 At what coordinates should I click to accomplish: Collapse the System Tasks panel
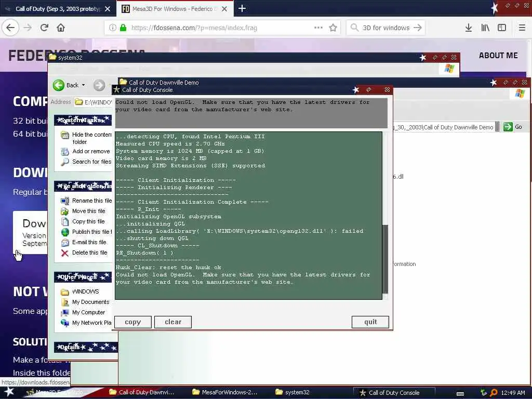point(83,120)
